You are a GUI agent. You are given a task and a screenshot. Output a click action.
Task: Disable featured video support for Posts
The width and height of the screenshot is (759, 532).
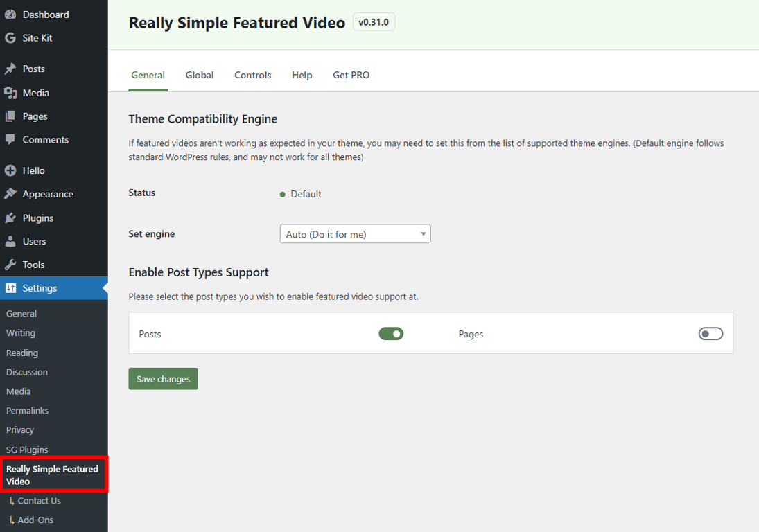click(391, 333)
